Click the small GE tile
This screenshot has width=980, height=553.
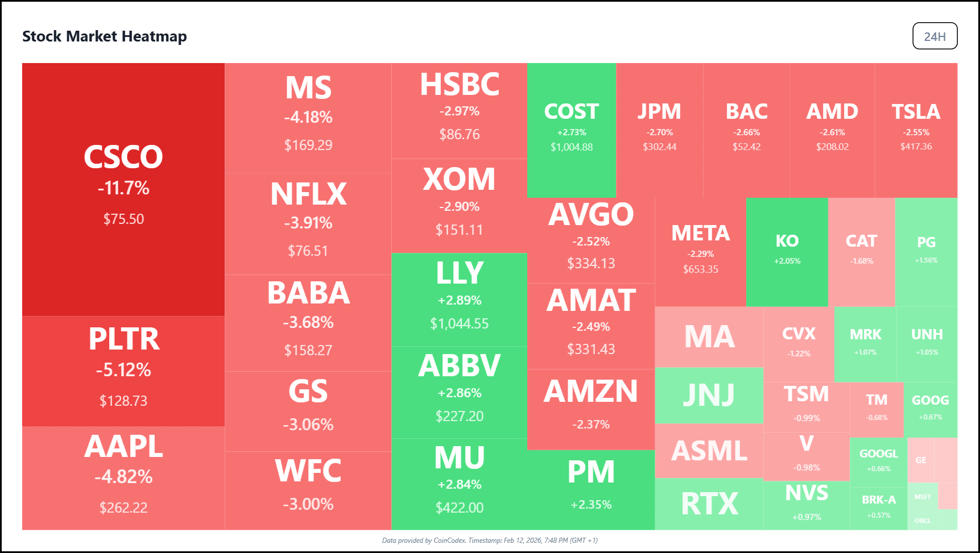[x=920, y=460]
